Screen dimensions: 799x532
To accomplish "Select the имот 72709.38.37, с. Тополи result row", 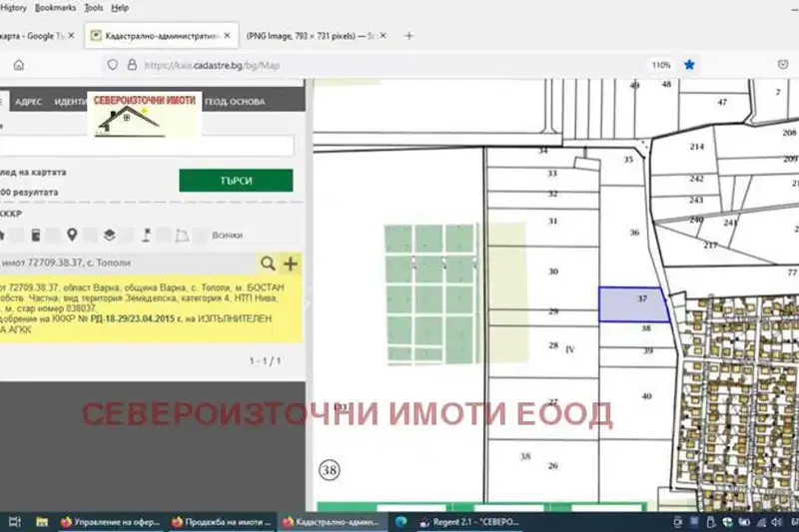I will pyautogui.click(x=128, y=264).
